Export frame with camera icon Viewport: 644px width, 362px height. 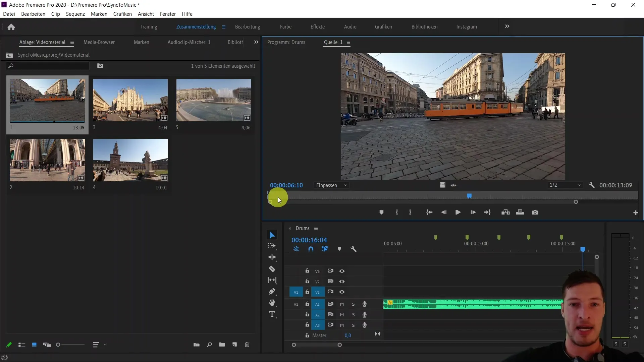tap(535, 212)
